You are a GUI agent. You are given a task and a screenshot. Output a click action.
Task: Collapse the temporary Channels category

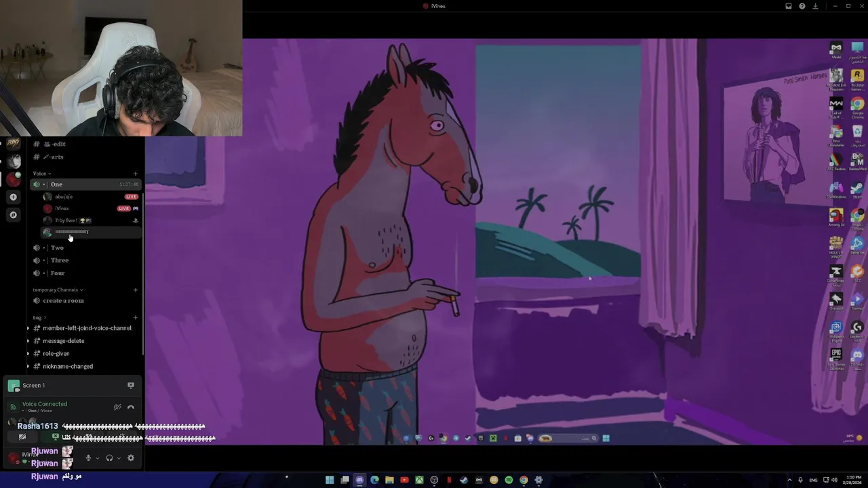(58, 289)
